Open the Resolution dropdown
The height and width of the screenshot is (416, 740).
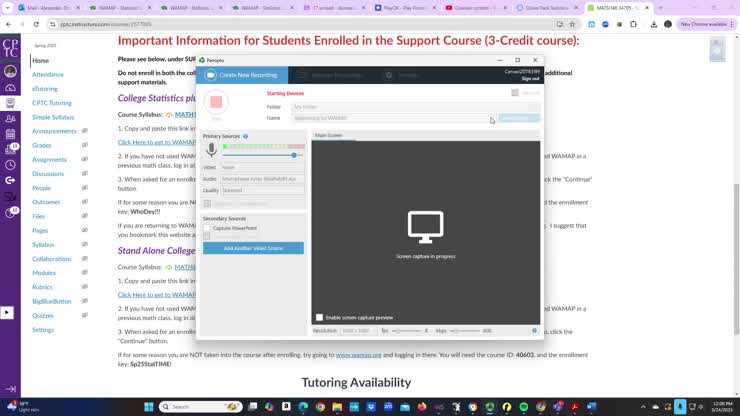[x=358, y=331]
